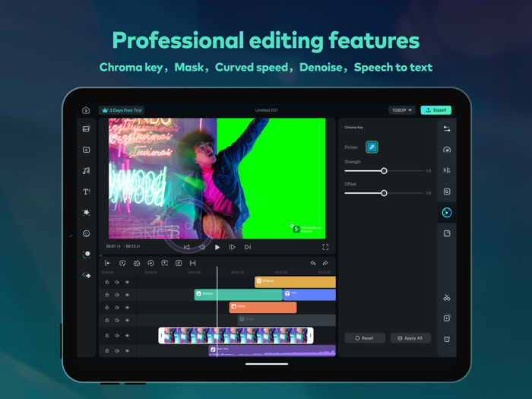
Task: Lock the main video clip track
Action: click(x=106, y=335)
